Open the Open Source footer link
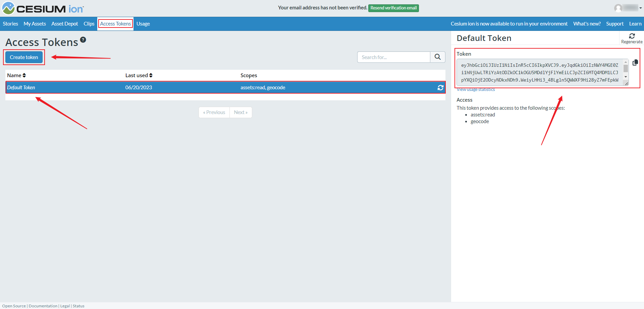Image resolution: width=644 pixels, height=309 pixels. [14, 306]
